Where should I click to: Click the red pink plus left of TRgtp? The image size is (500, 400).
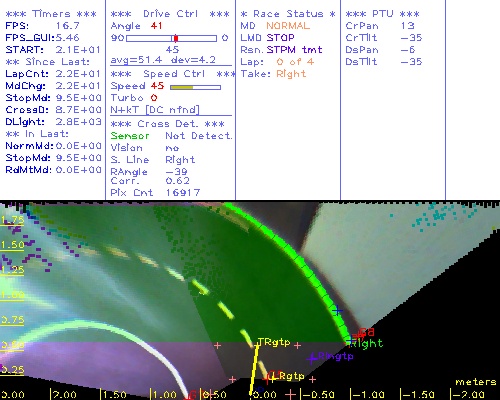(x=217, y=345)
